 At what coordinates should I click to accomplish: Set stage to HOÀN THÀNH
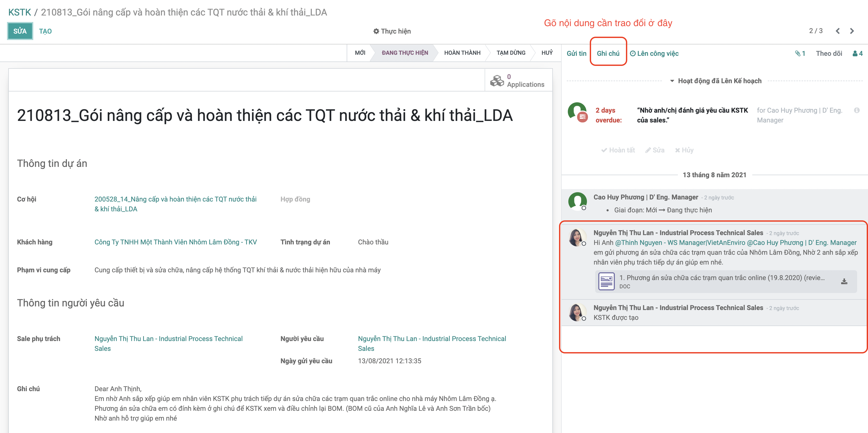(462, 53)
